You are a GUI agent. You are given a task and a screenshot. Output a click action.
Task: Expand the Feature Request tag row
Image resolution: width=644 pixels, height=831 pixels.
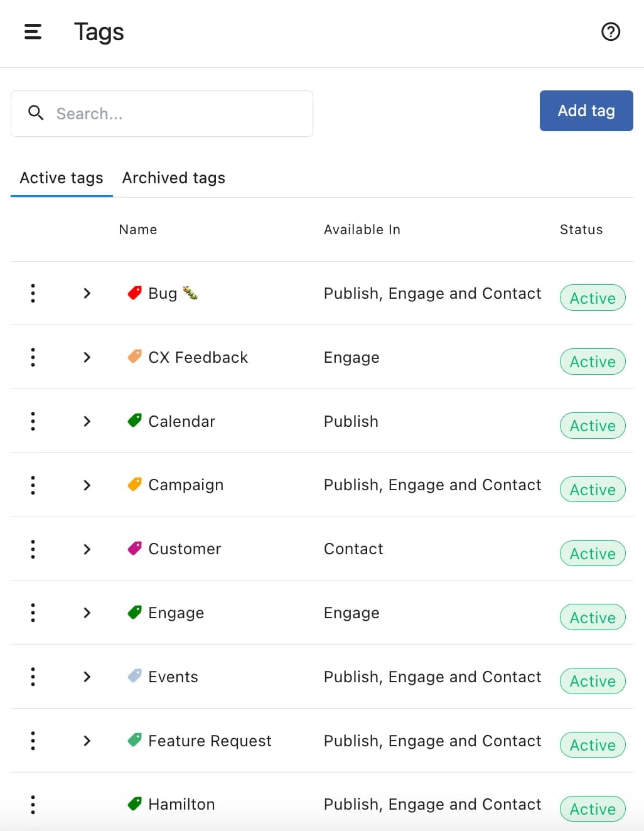87,741
